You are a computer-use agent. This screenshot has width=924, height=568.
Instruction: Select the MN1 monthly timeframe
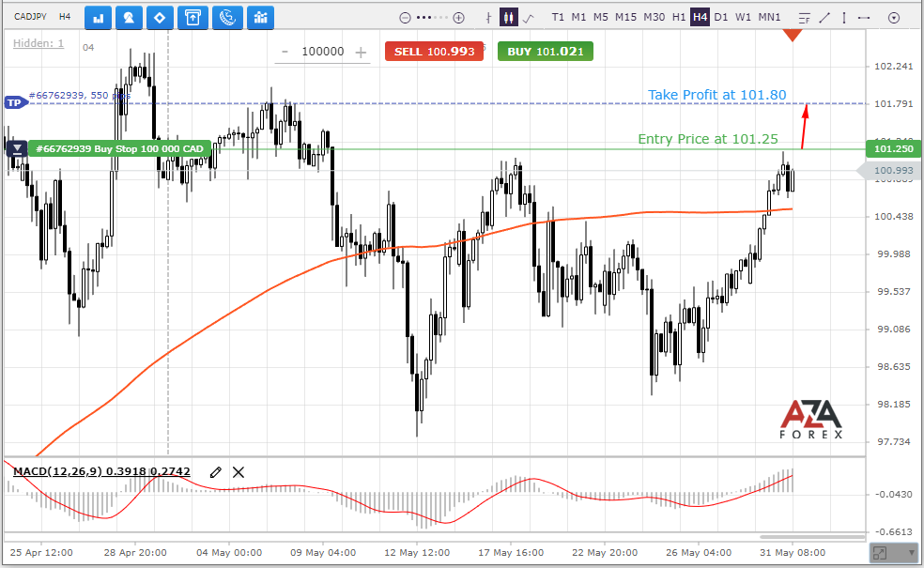[769, 17]
